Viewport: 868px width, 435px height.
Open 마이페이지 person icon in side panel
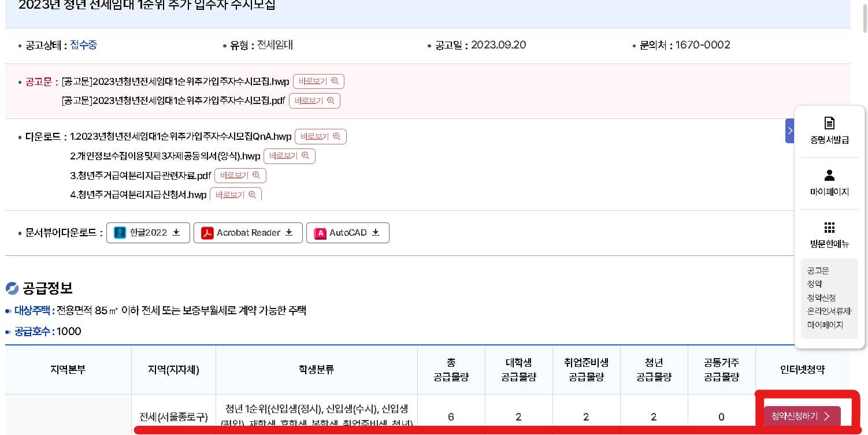click(x=829, y=175)
